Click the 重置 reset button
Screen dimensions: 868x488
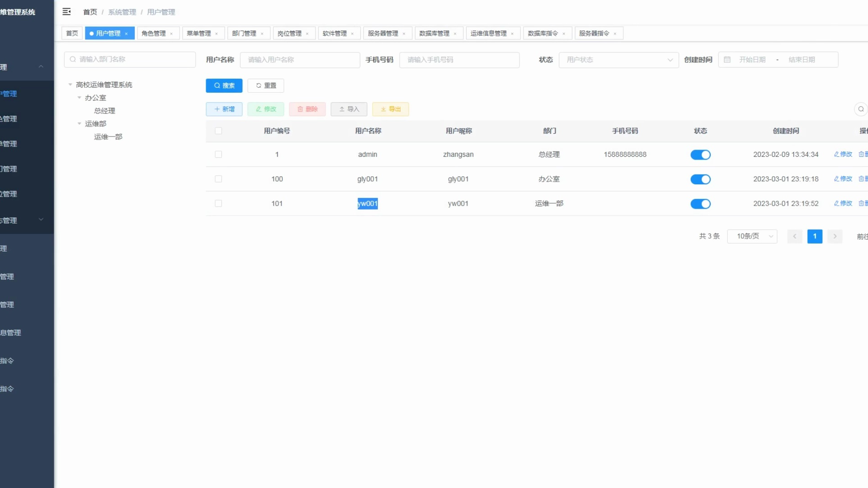(x=266, y=85)
